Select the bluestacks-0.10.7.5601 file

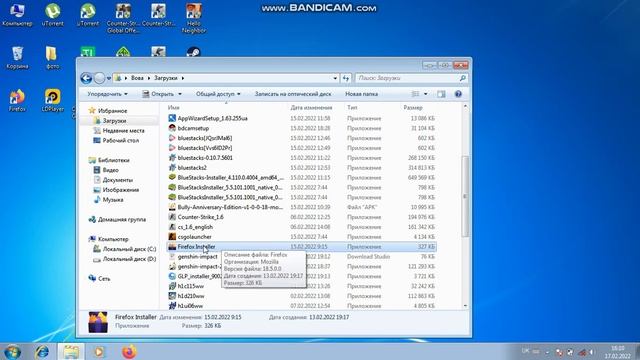pos(205,158)
